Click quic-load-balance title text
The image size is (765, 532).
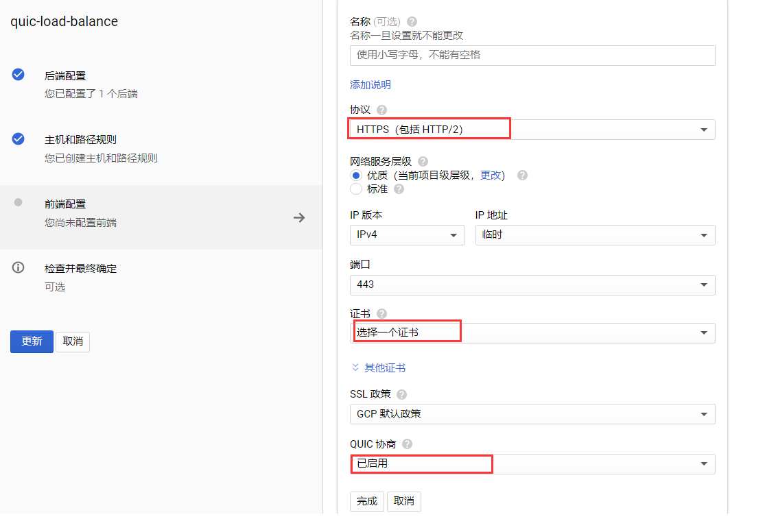pyautogui.click(x=64, y=21)
